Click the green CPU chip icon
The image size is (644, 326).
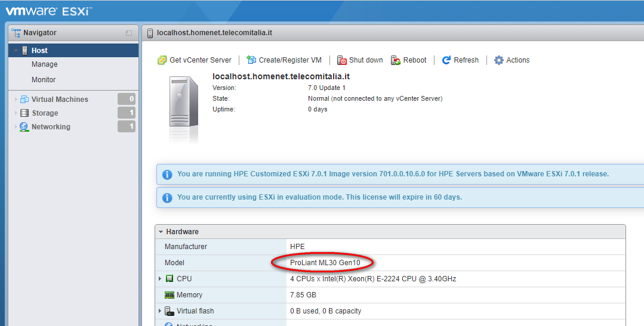tap(170, 278)
